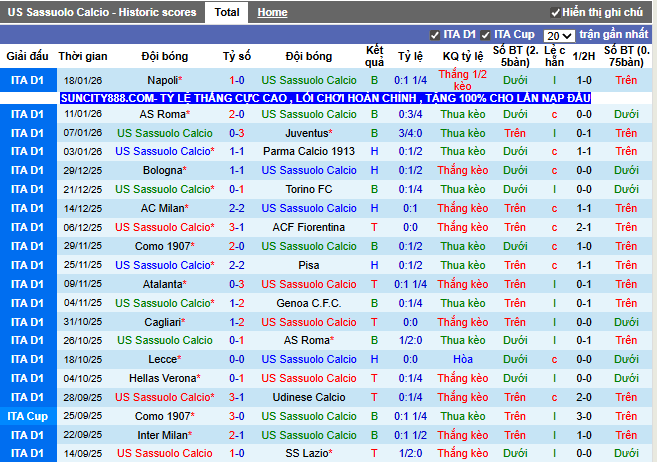Click the Lẻ chẵn column header
The image size is (657, 462).
pos(554,56)
